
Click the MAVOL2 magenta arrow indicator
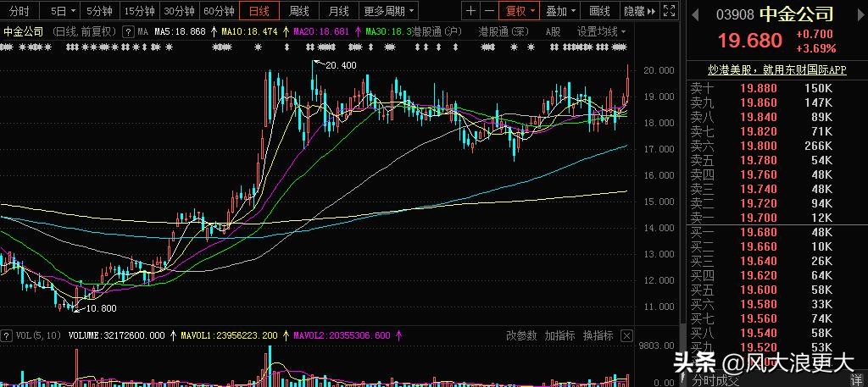pos(398,335)
